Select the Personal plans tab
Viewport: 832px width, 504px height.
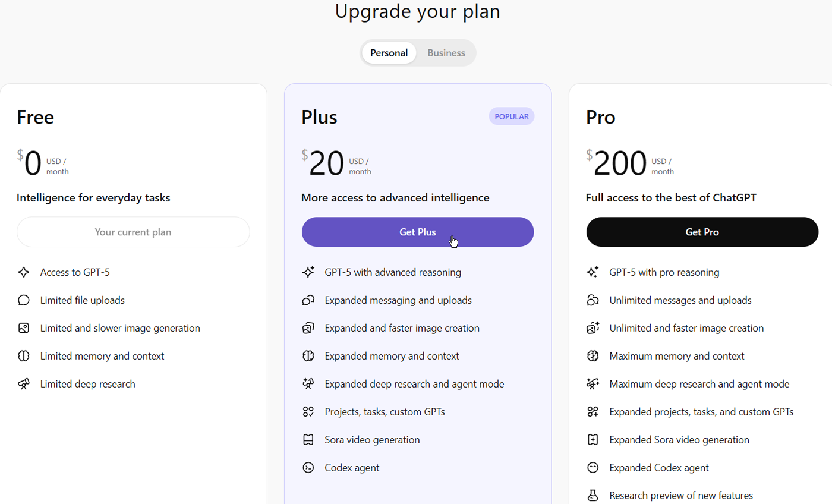tap(389, 52)
